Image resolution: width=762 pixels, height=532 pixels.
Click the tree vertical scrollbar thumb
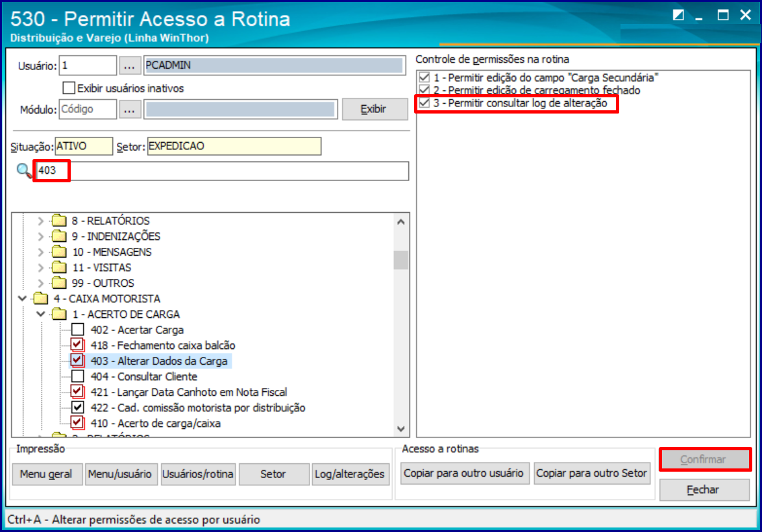click(x=401, y=260)
